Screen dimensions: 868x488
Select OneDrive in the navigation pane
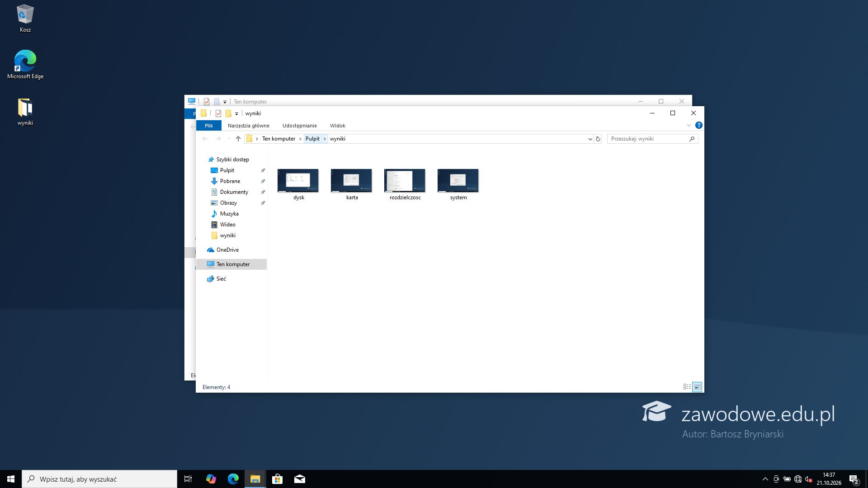(227, 250)
